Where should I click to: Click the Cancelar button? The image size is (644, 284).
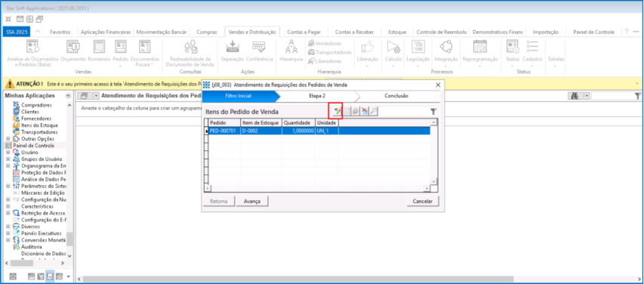point(423,202)
